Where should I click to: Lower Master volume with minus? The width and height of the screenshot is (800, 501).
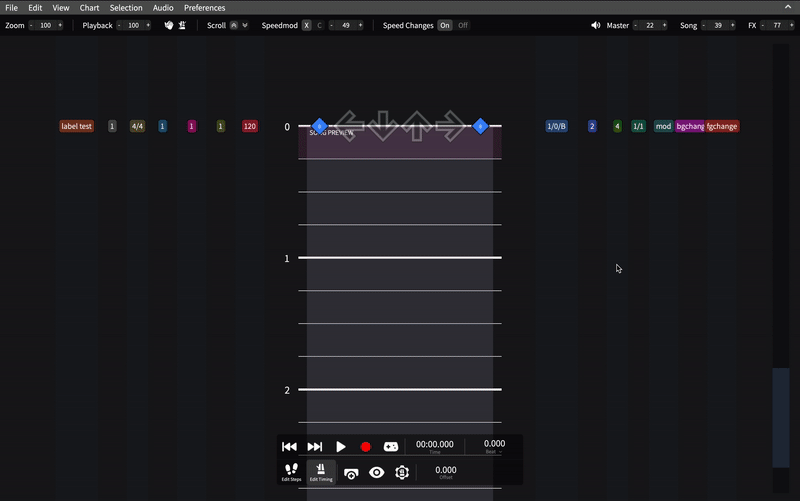(636, 25)
